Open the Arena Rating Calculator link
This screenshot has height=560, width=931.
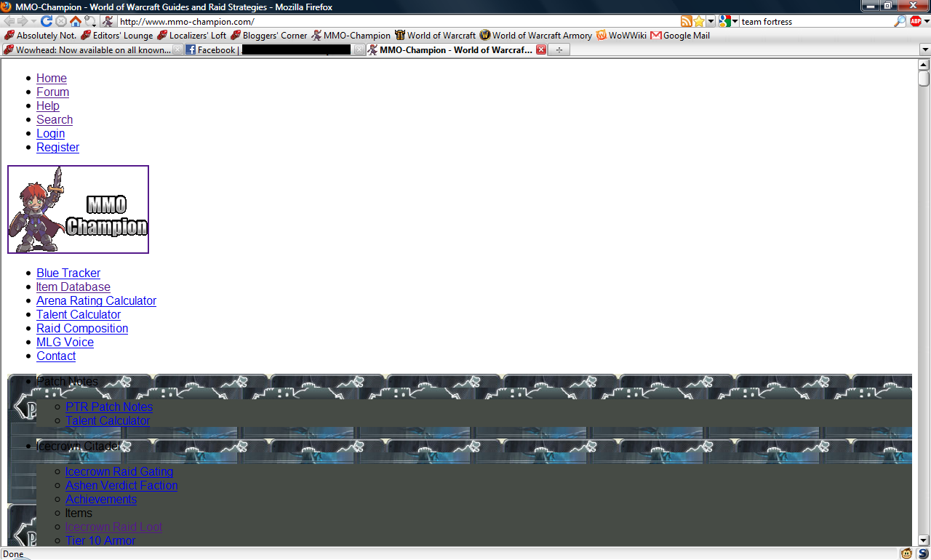(x=97, y=301)
